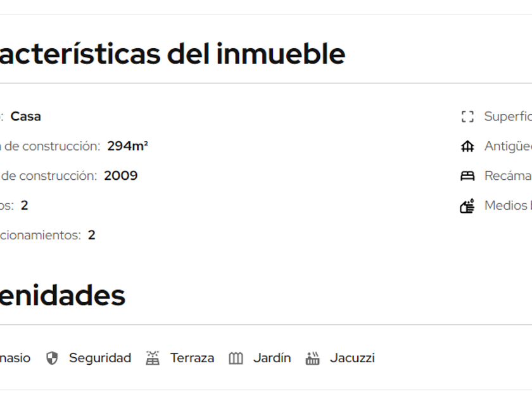
Task: Select the Terraza amenity label
Action: pos(192,358)
